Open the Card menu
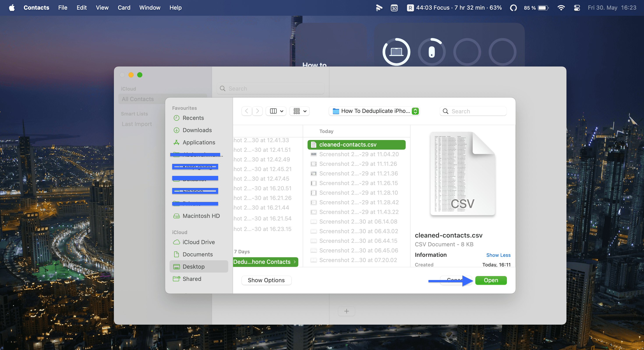The width and height of the screenshot is (644, 350). [x=124, y=7]
